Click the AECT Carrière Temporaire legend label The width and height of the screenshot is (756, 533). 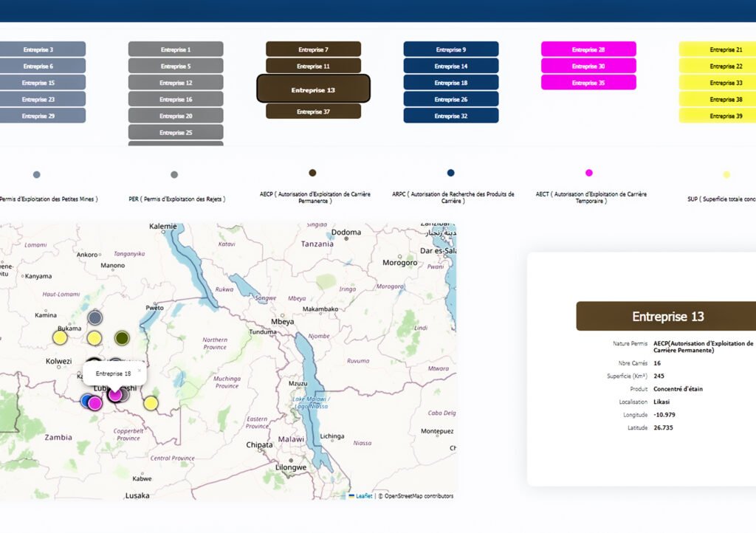tap(591, 197)
